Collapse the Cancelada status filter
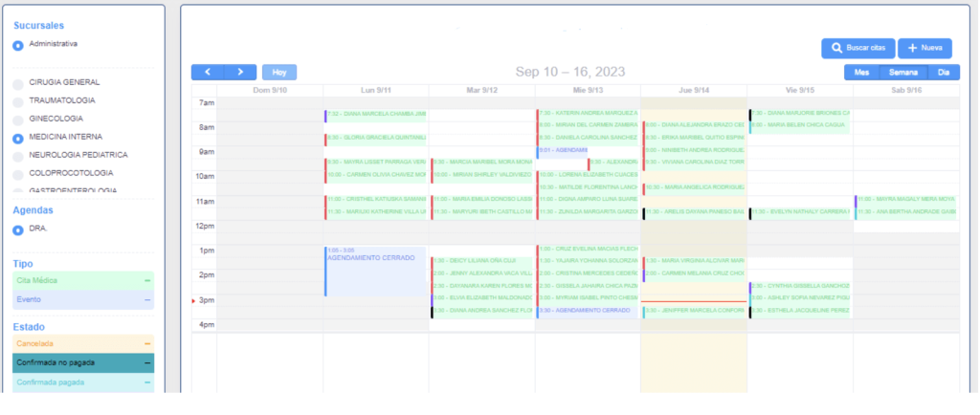 147,343
